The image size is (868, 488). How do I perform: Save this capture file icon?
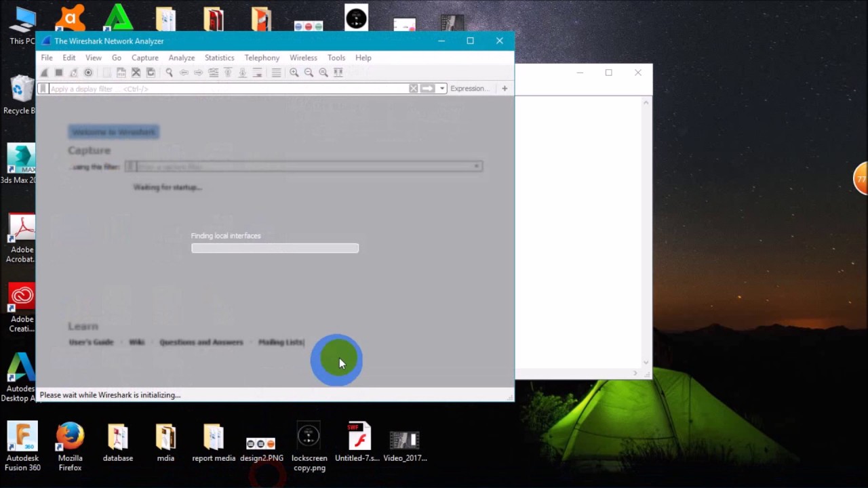point(121,73)
